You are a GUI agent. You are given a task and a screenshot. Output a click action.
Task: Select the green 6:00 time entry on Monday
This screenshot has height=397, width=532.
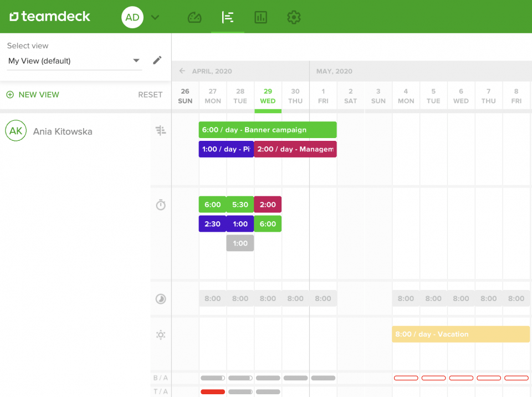tap(212, 205)
